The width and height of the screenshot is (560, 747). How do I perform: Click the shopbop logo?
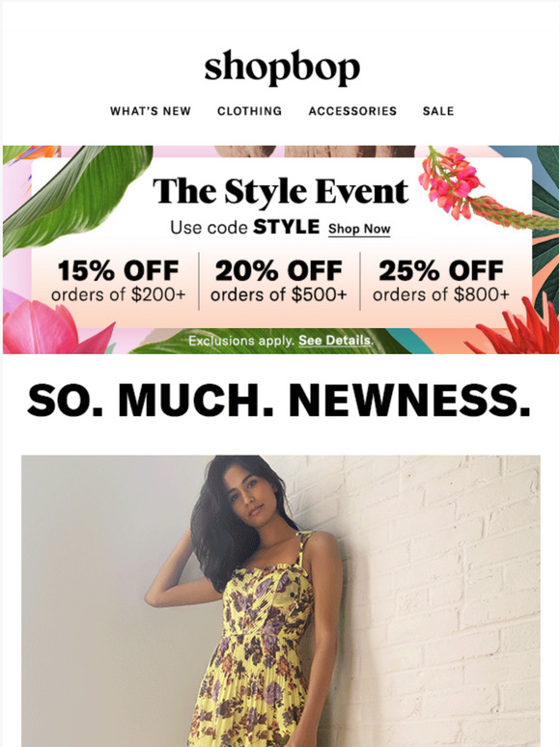(282, 68)
